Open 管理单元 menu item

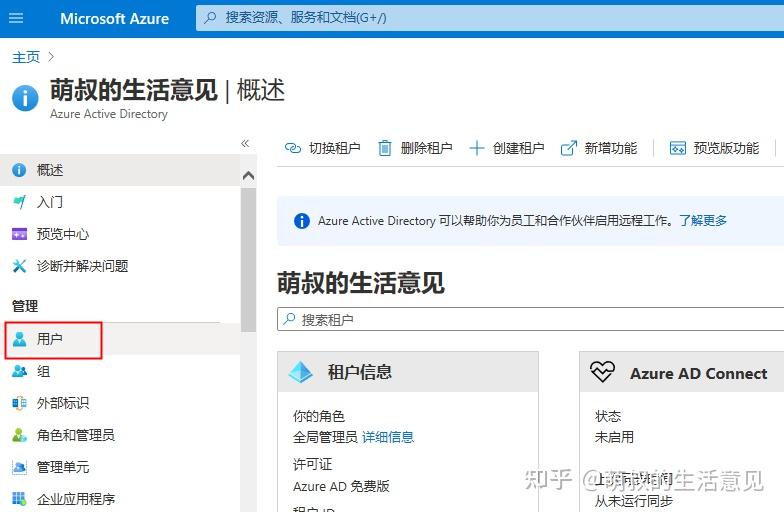(x=120, y=467)
